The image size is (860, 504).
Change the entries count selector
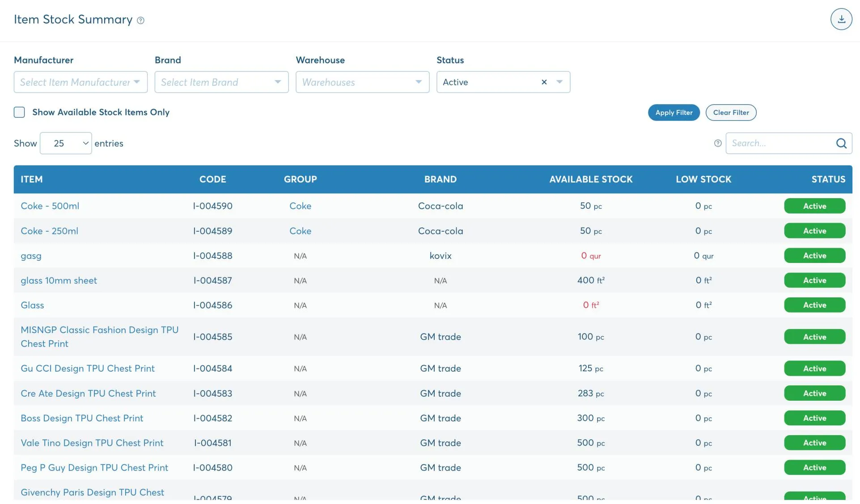tap(66, 143)
